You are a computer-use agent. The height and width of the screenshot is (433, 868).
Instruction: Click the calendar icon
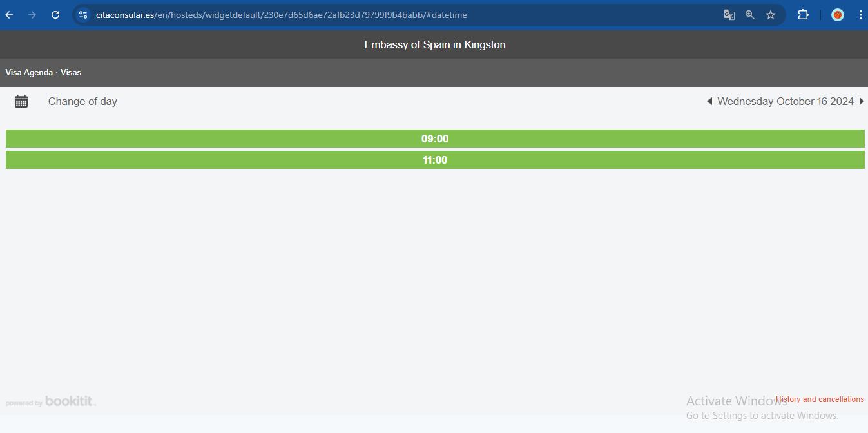(x=21, y=102)
